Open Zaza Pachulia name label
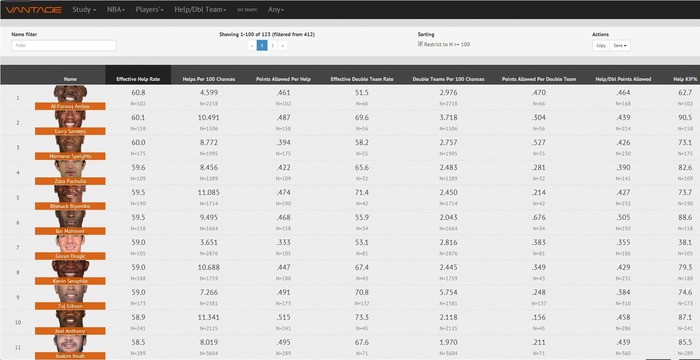700x360 pixels. 70,181
